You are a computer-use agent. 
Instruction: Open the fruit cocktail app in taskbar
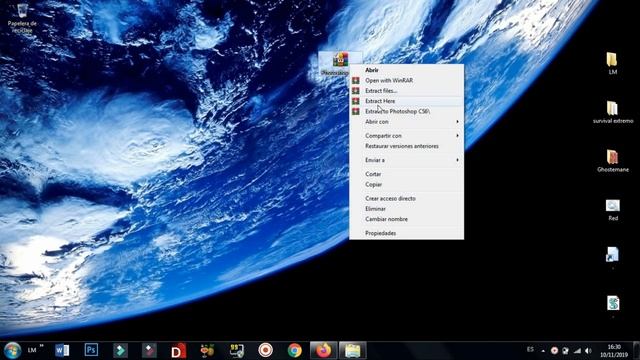[x=207, y=350]
